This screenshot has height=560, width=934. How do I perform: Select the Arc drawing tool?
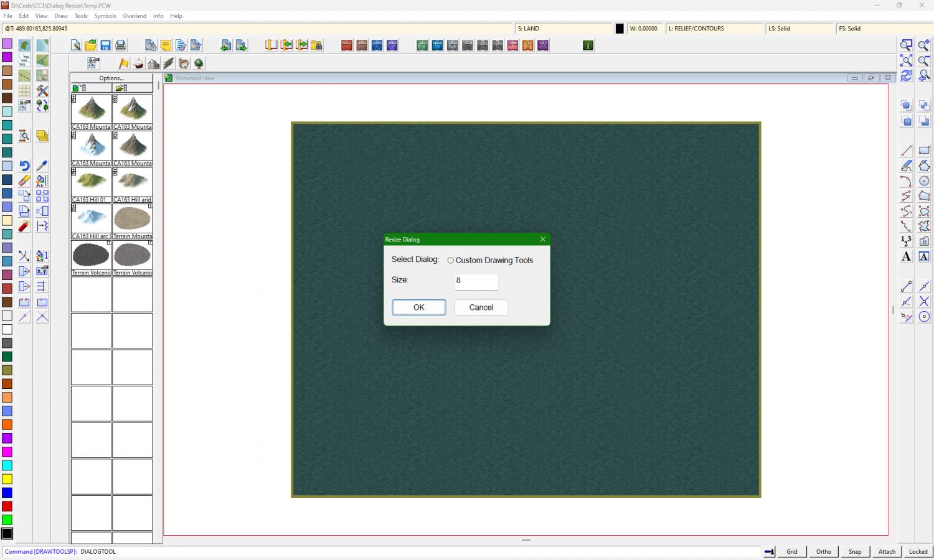point(906,180)
